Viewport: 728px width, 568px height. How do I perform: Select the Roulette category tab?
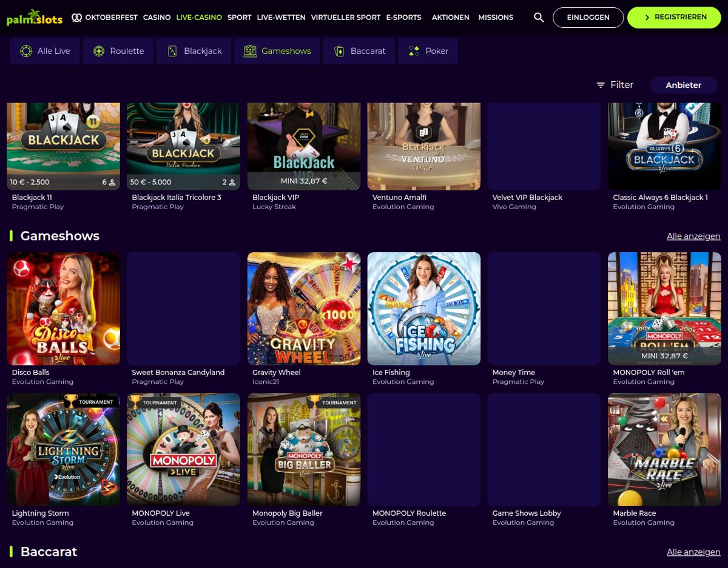point(118,51)
